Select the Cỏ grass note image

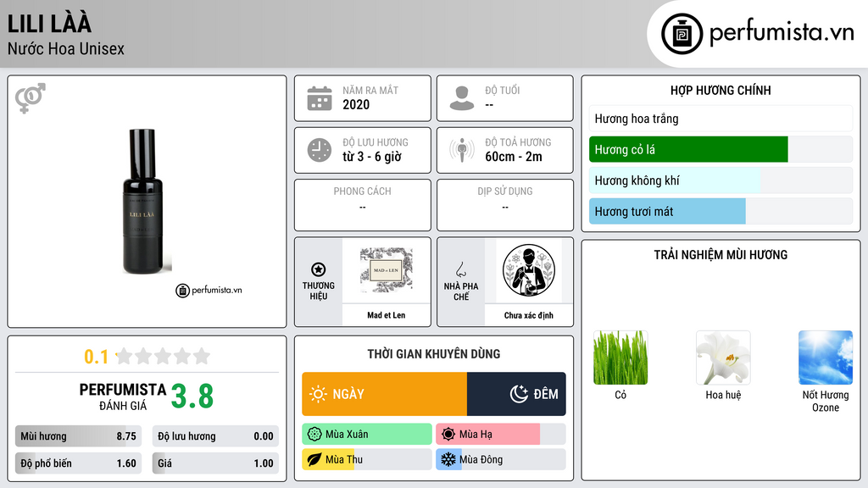620,358
